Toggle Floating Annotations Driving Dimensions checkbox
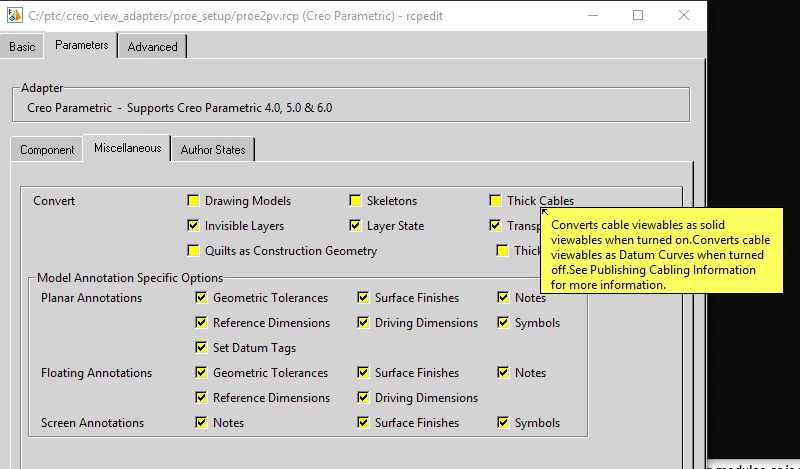 click(x=363, y=398)
